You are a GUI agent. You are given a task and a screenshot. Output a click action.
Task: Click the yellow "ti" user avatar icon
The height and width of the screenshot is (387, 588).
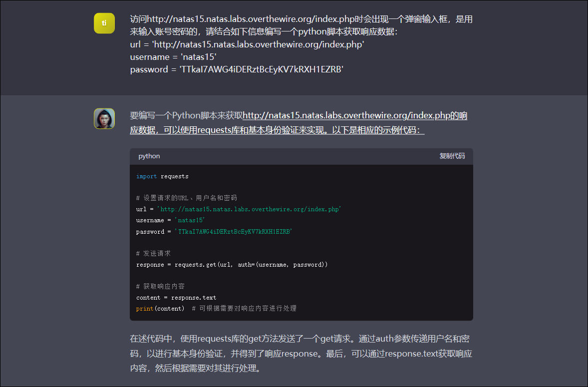[104, 23]
